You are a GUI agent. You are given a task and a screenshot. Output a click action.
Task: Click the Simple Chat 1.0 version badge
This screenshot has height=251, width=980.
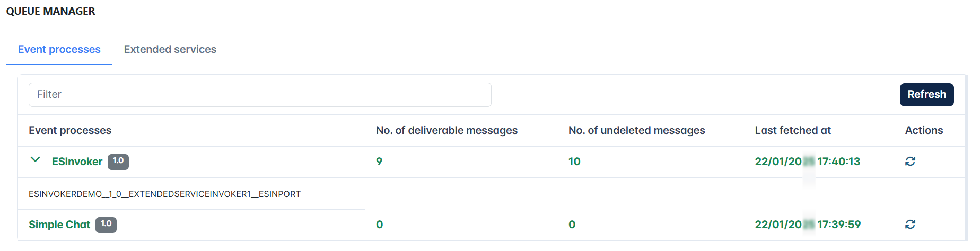point(106,225)
